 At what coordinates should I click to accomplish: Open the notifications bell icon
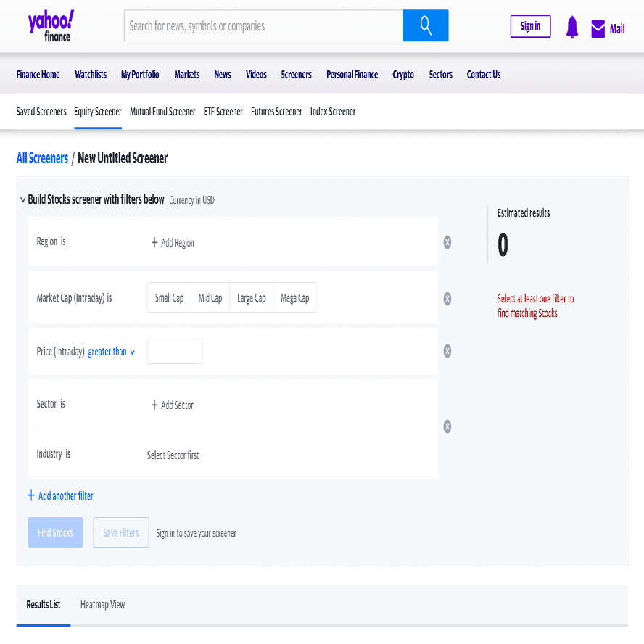click(x=571, y=27)
